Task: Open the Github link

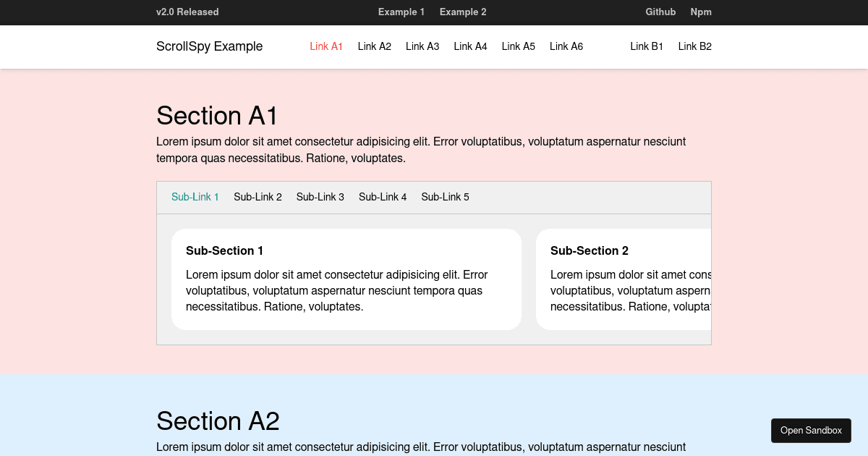Action: pyautogui.click(x=660, y=12)
